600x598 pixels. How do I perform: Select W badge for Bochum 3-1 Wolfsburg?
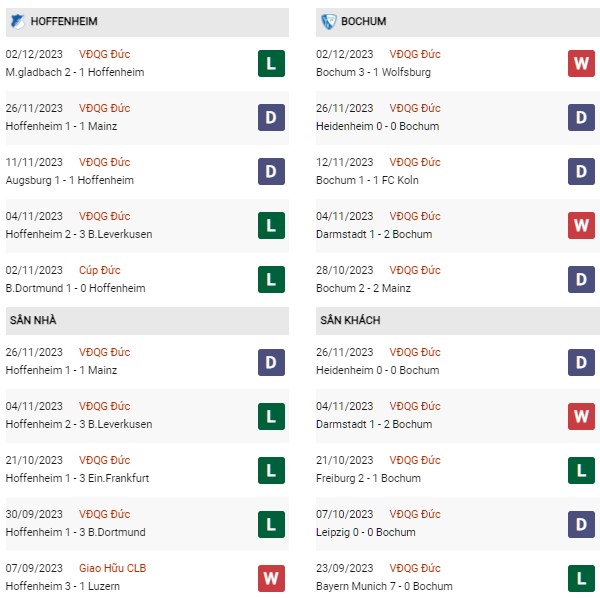pos(581,64)
